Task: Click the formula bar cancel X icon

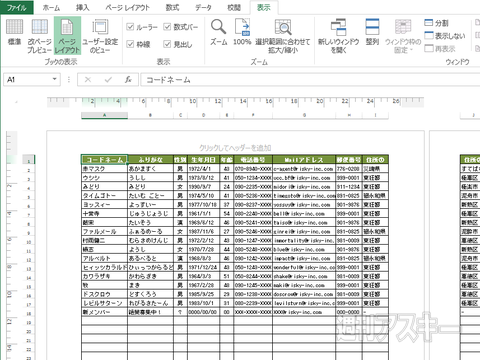Action: tap(88, 80)
